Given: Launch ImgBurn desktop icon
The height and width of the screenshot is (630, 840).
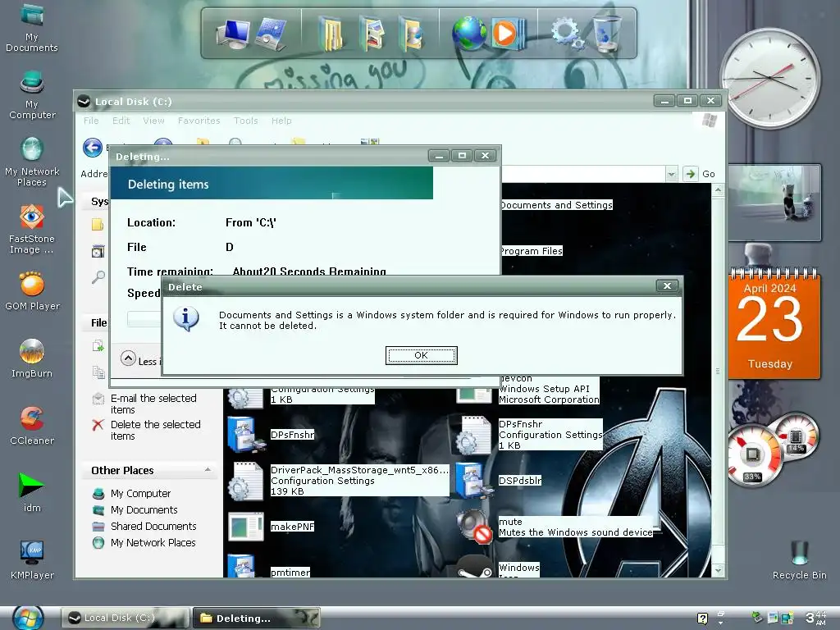Looking at the screenshot, I should [x=32, y=359].
